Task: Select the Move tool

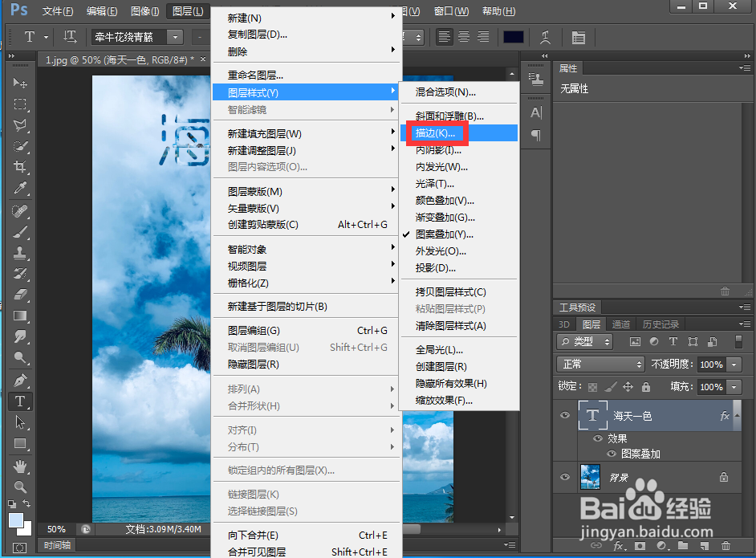Action: pos(20,82)
